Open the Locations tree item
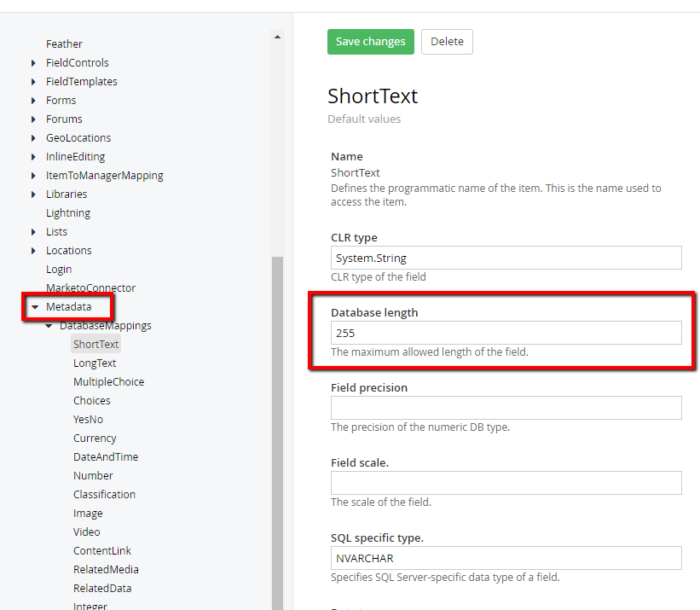 click(x=68, y=250)
